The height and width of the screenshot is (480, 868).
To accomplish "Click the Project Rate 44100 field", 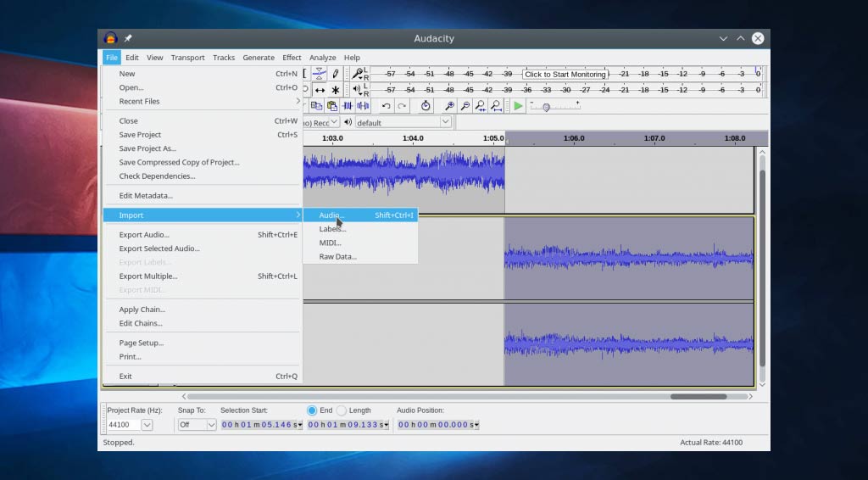I will click(123, 425).
